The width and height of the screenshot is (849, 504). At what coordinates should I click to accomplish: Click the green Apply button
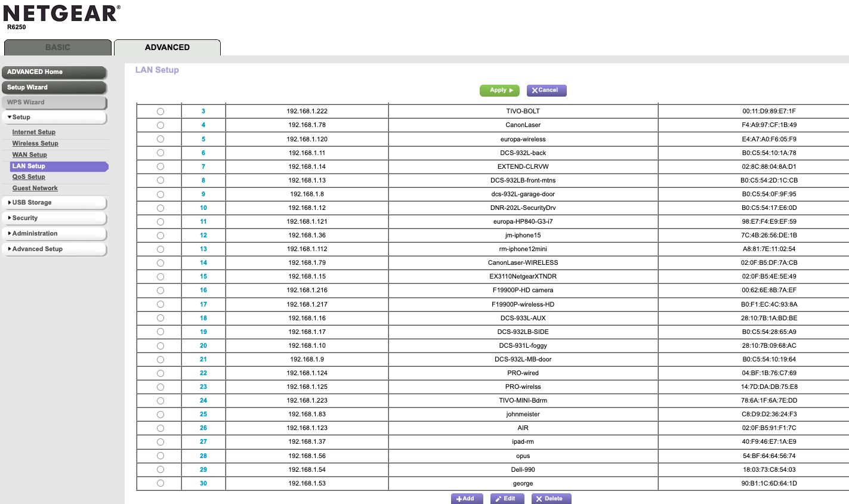click(499, 90)
